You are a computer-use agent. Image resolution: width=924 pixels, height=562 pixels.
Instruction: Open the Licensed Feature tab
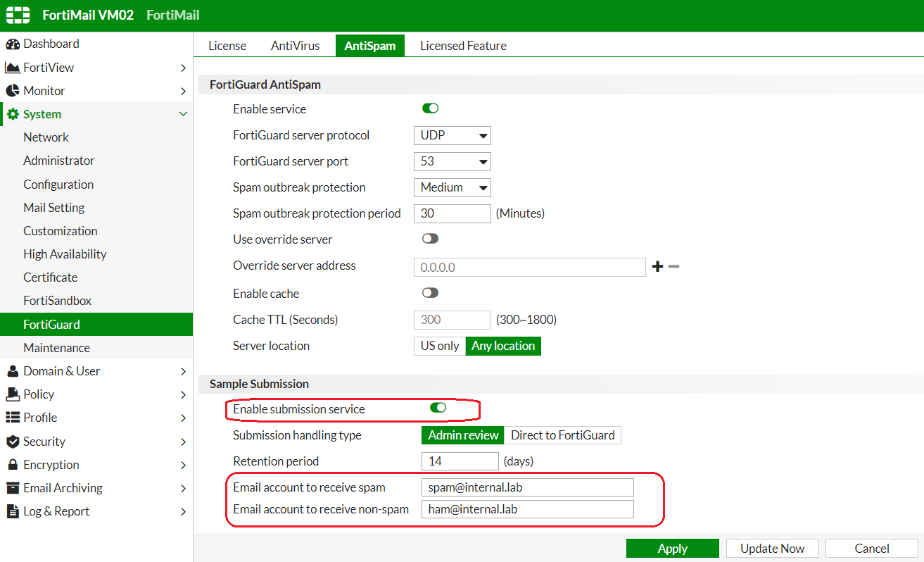[462, 45]
